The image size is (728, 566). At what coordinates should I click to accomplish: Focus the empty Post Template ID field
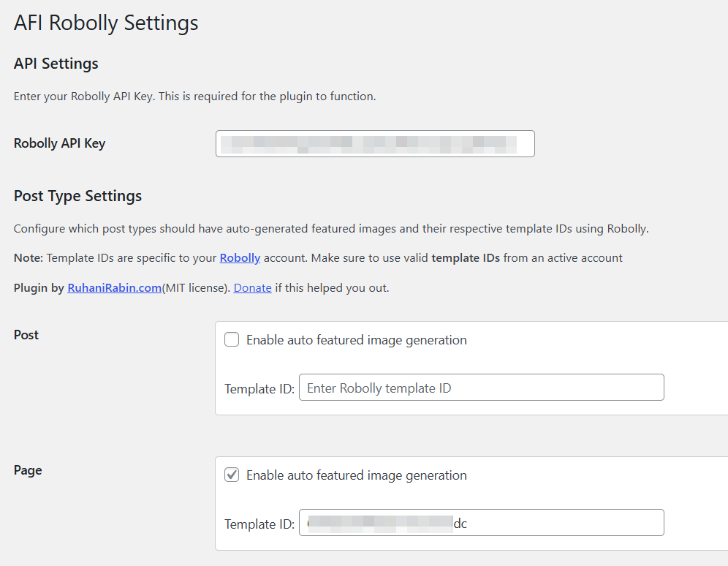(x=481, y=388)
